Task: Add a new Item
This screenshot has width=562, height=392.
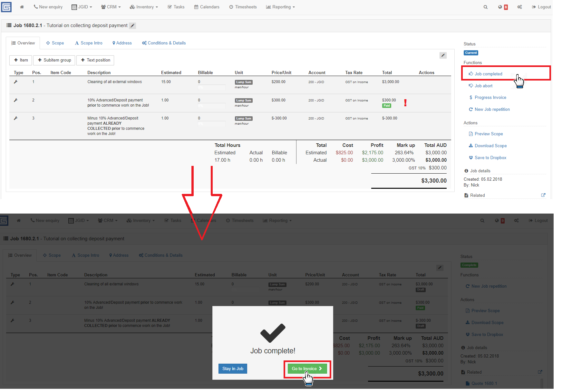Action: click(21, 60)
